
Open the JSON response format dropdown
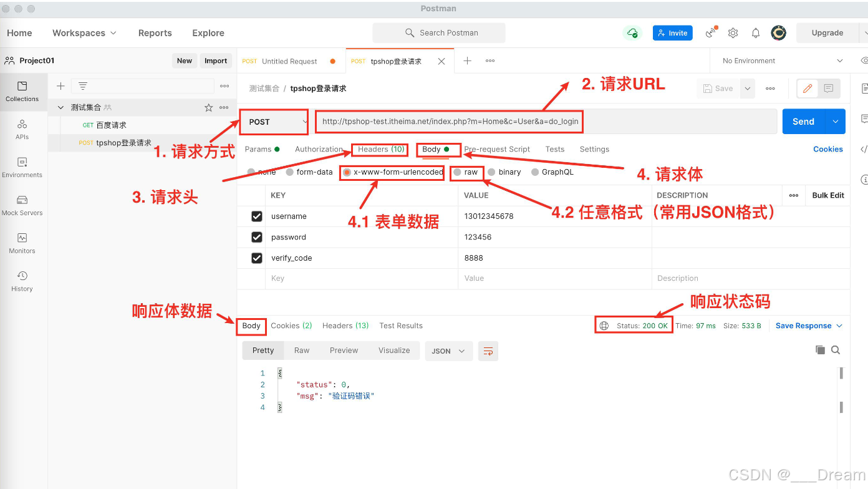tap(448, 351)
